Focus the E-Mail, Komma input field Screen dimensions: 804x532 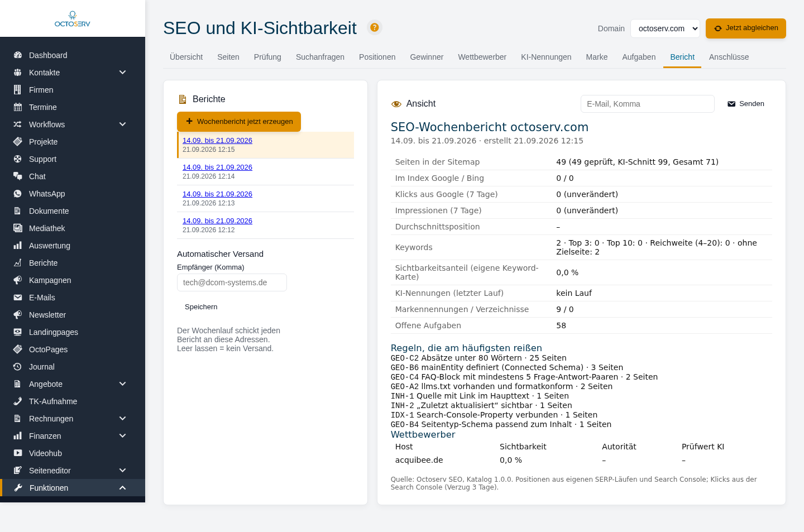click(x=648, y=104)
